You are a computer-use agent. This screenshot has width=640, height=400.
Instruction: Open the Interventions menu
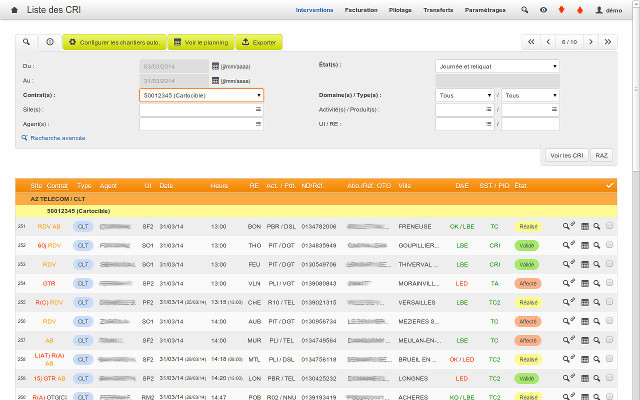click(314, 10)
